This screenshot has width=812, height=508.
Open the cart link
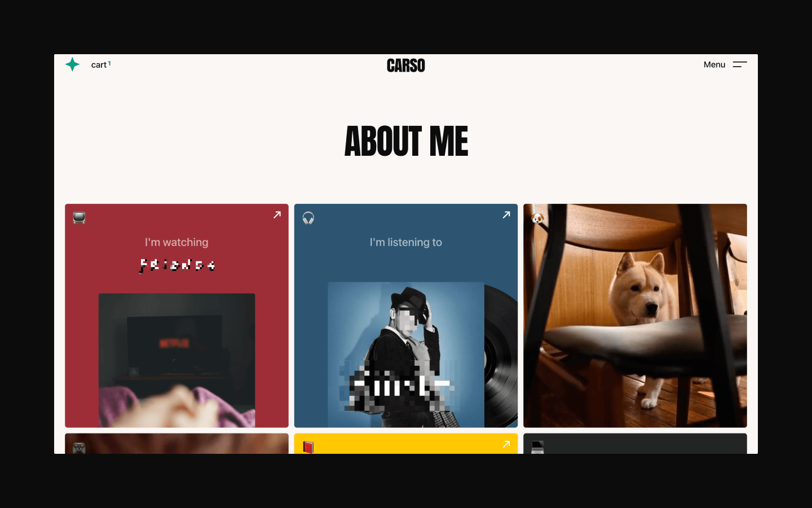(101, 64)
